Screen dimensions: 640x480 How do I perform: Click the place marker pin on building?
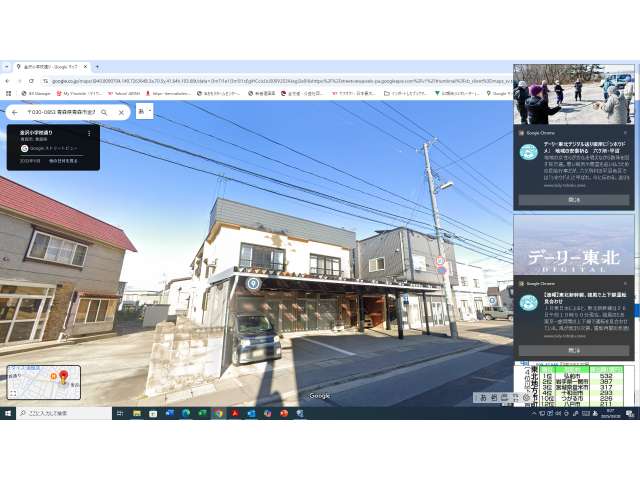click(x=253, y=284)
